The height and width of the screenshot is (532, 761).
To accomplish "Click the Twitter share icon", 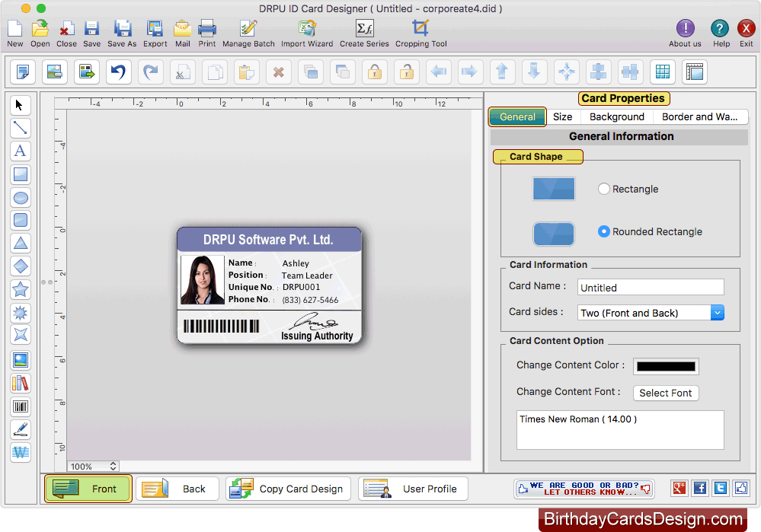I will pyautogui.click(x=721, y=489).
